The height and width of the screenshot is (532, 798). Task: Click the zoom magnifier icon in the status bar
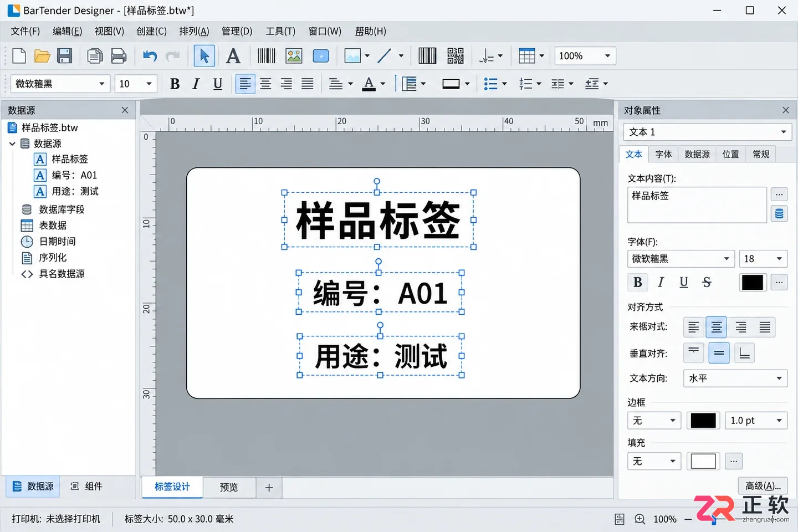point(640,519)
